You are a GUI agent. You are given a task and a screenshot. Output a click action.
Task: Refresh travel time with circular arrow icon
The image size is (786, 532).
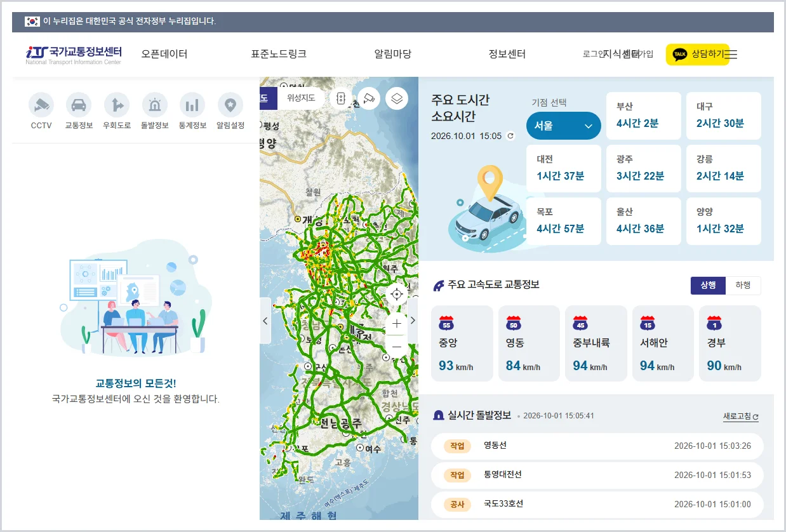click(510, 136)
